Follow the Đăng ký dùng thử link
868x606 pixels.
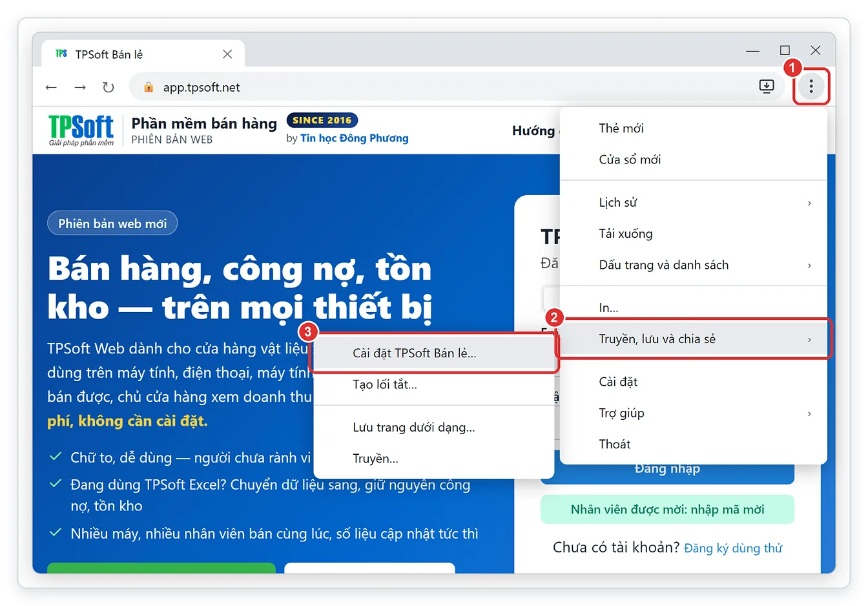733,549
